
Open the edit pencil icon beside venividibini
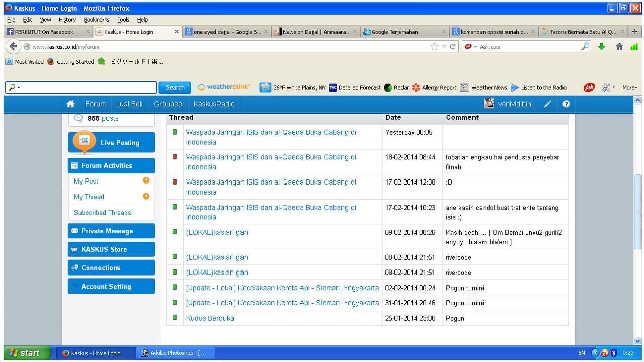click(x=548, y=104)
